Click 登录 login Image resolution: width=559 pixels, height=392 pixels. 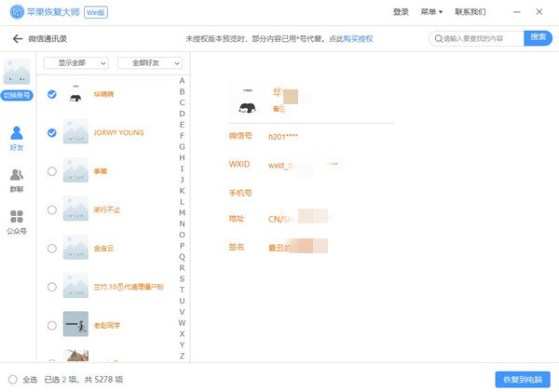pos(401,12)
